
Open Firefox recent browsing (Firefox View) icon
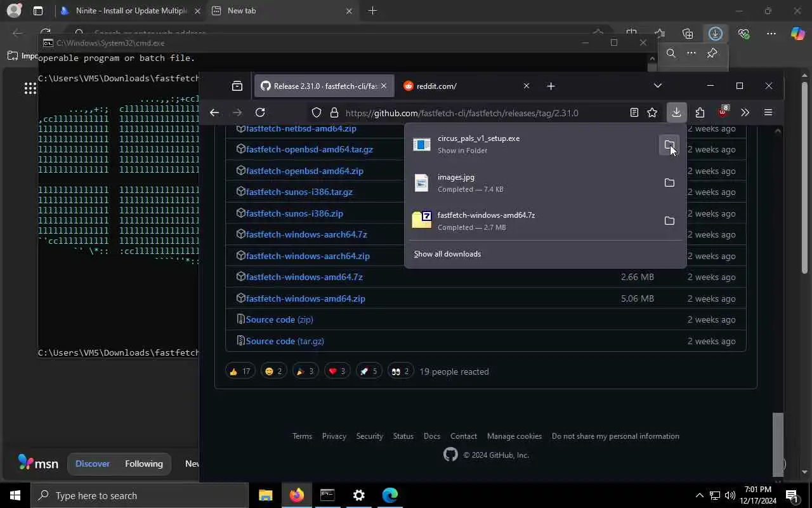[x=237, y=86]
